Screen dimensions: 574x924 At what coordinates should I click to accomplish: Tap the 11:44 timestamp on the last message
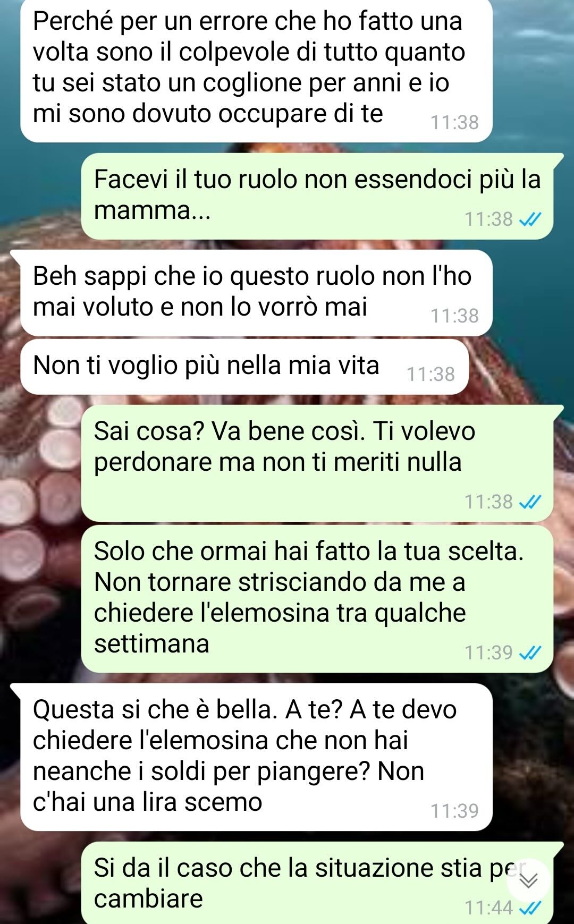point(489,908)
